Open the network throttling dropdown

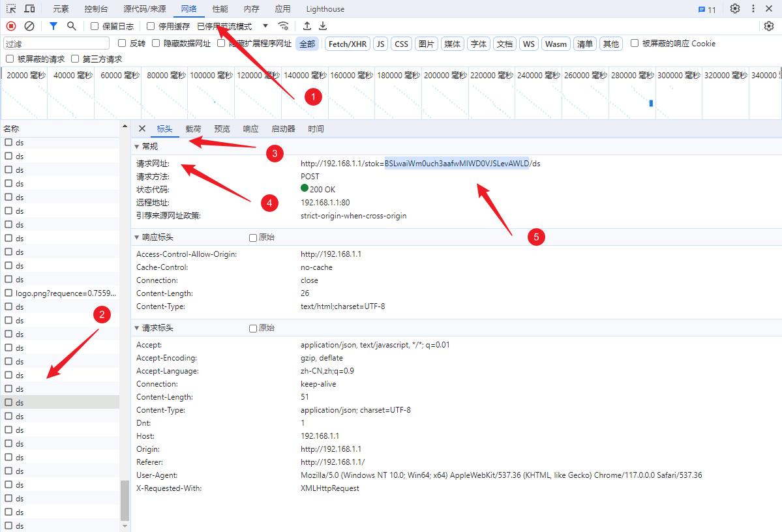point(265,26)
